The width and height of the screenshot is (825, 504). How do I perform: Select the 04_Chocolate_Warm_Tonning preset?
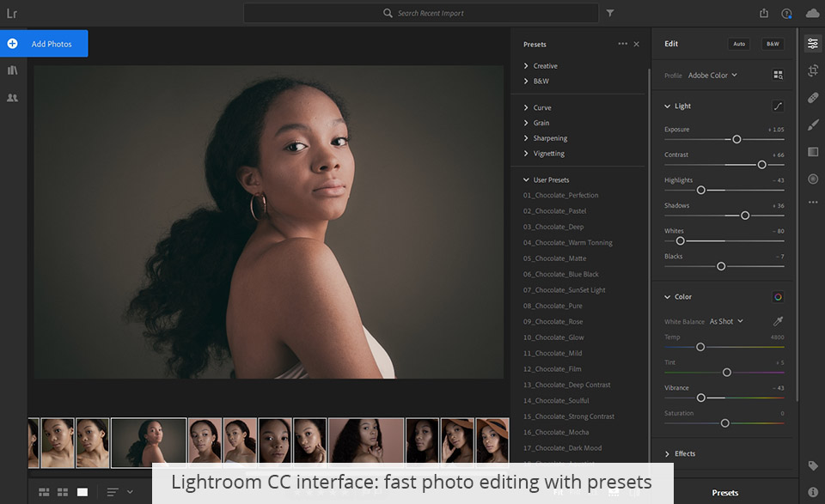pyautogui.click(x=569, y=242)
